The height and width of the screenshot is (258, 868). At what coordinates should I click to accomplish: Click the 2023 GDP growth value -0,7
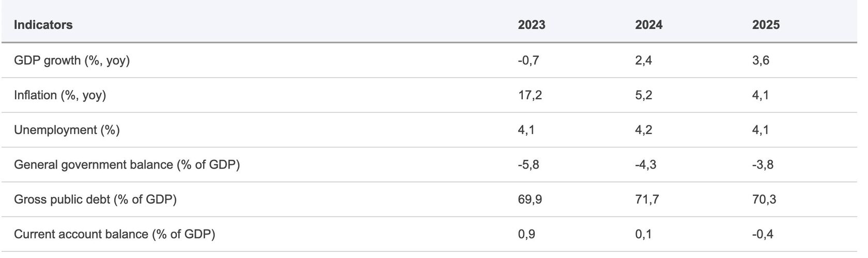coord(528,60)
